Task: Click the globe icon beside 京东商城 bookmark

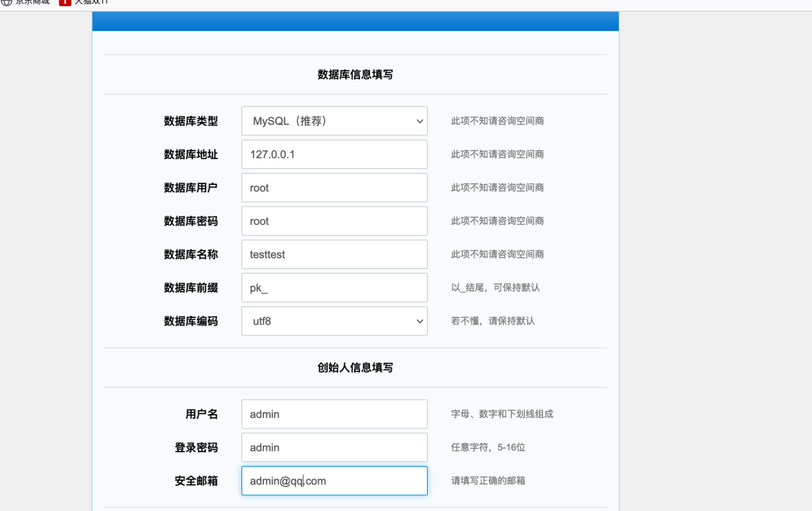Action: (6, 3)
